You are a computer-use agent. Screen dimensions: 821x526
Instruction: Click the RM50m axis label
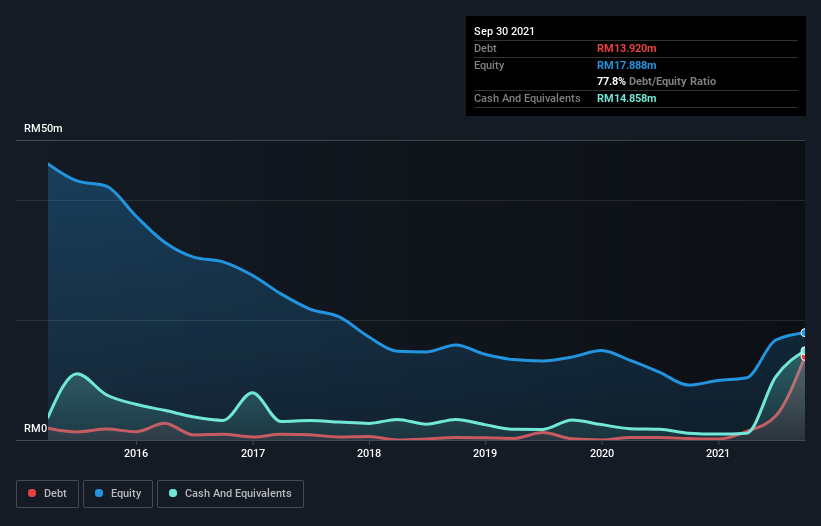[43, 128]
